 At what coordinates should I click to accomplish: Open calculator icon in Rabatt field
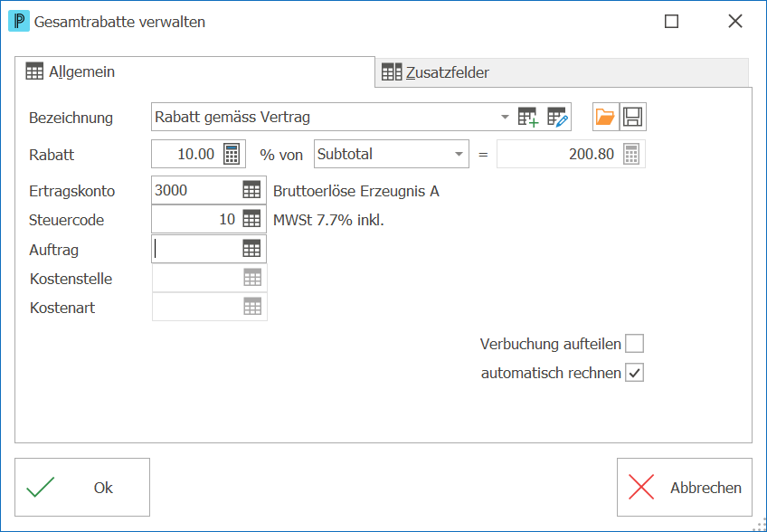(x=232, y=154)
